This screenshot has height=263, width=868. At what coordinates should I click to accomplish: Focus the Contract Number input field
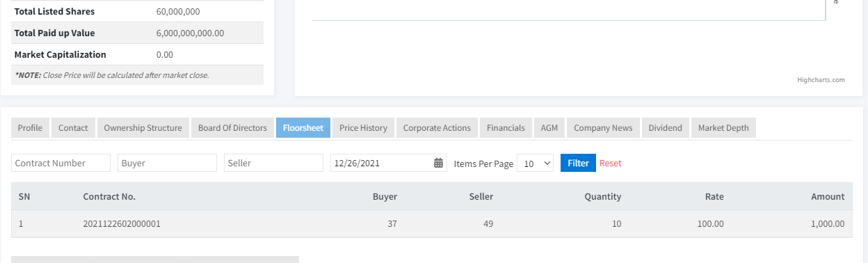(61, 163)
